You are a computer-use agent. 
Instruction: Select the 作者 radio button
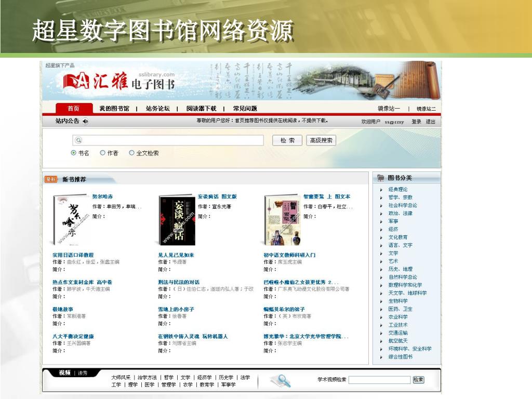pyautogui.click(x=102, y=153)
